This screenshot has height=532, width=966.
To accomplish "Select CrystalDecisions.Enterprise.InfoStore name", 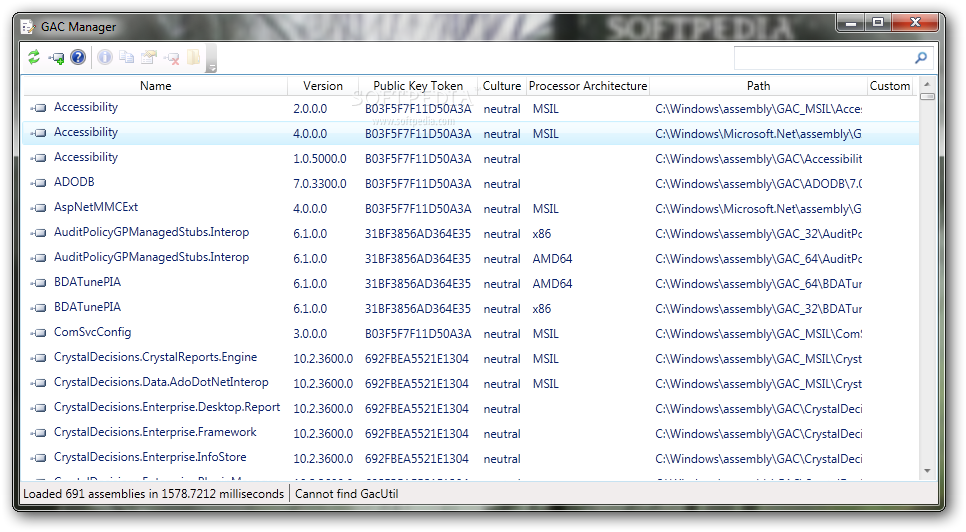I will pyautogui.click(x=150, y=457).
